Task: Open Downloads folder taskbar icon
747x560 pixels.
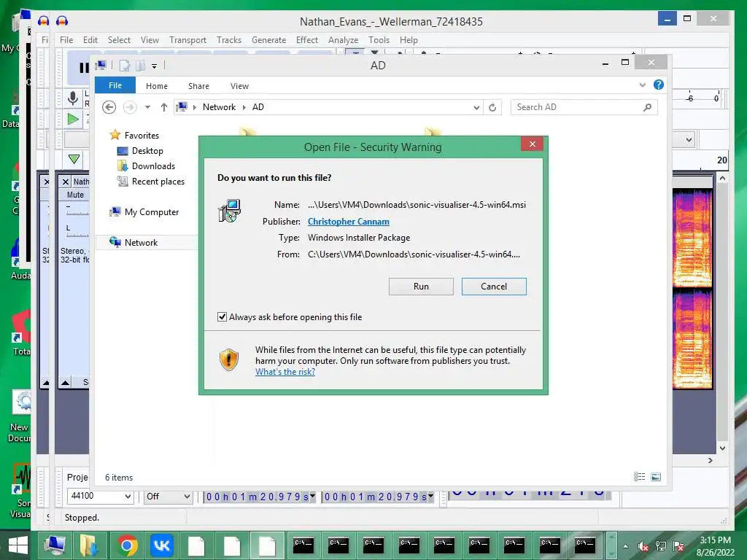Action: 89,545
